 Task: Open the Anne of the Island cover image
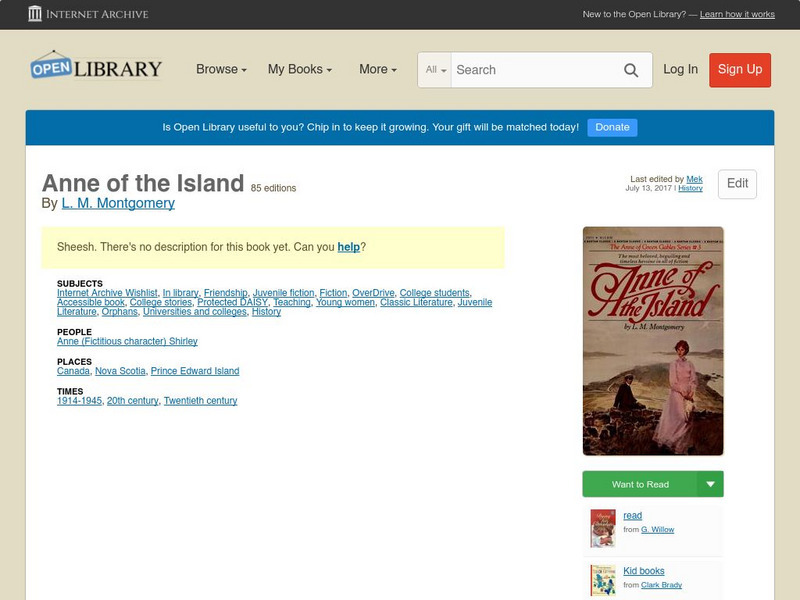point(653,341)
